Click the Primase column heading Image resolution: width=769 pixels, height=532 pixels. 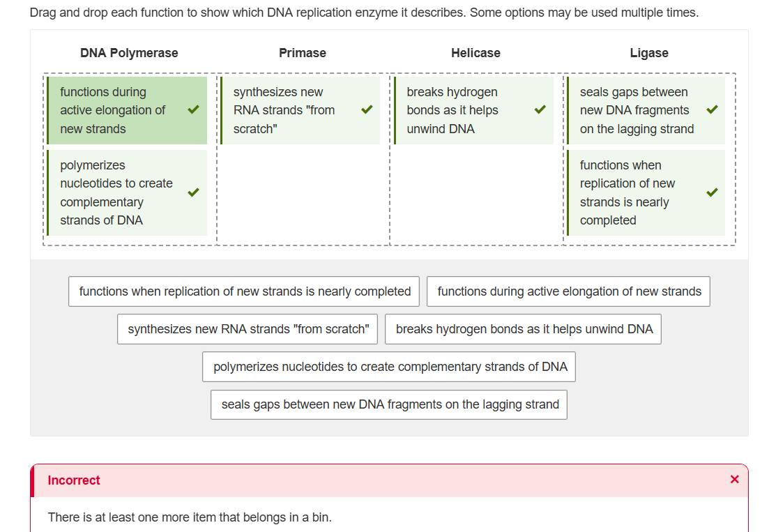point(303,52)
